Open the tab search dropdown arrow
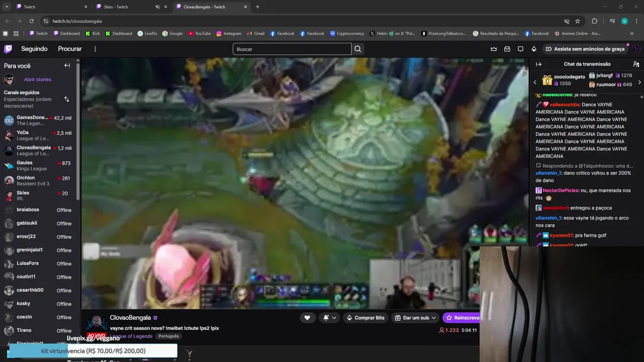Screen dimensions: 644x362 click(7, 7)
